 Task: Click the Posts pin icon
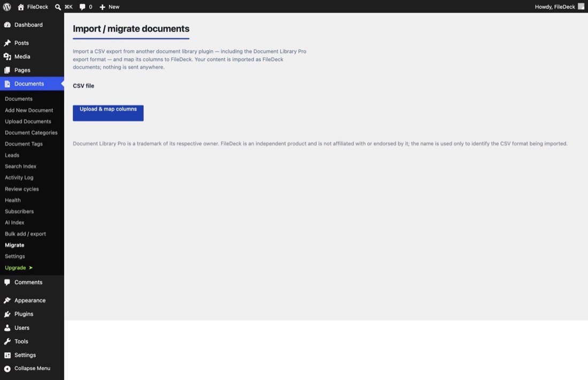pyautogui.click(x=7, y=43)
